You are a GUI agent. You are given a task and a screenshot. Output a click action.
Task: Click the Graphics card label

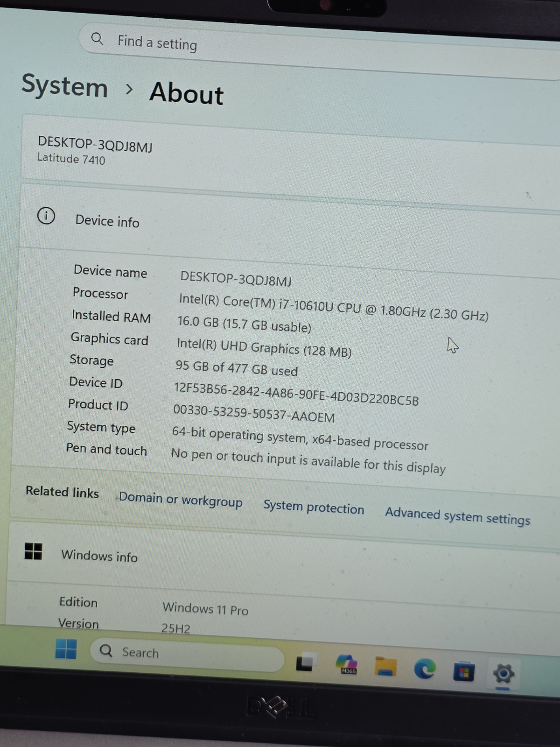tap(109, 339)
